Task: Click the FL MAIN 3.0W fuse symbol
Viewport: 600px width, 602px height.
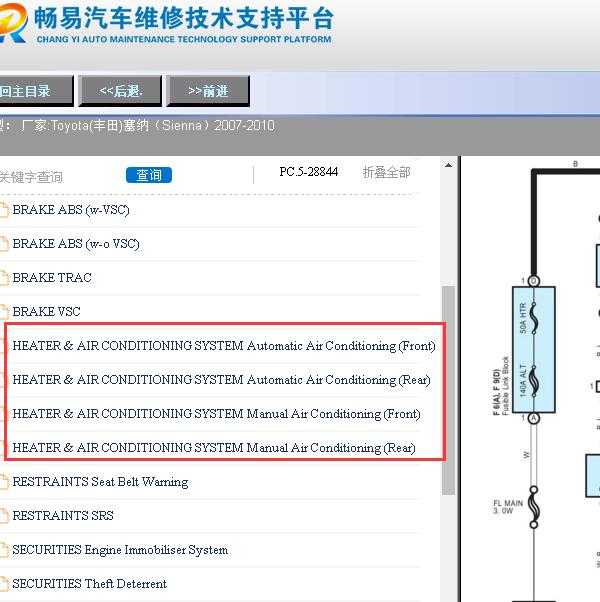Action: pyautogui.click(x=534, y=507)
